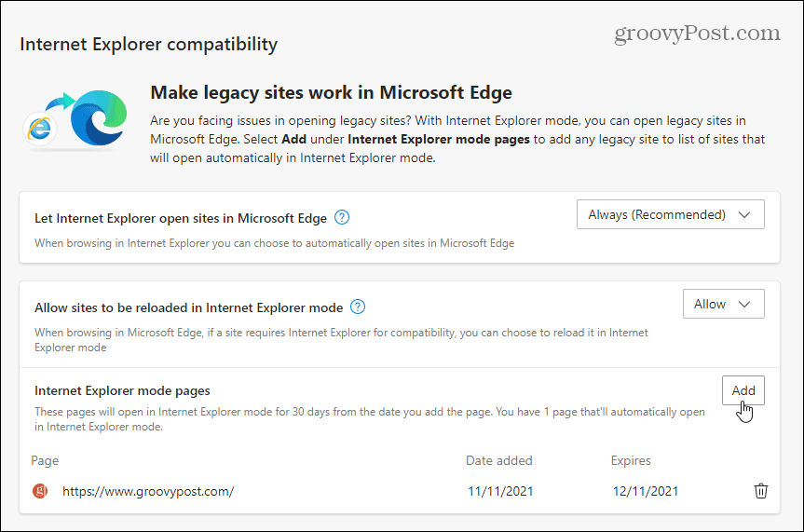
Task: Click the Make legacy sites work heading
Action: click(x=331, y=92)
